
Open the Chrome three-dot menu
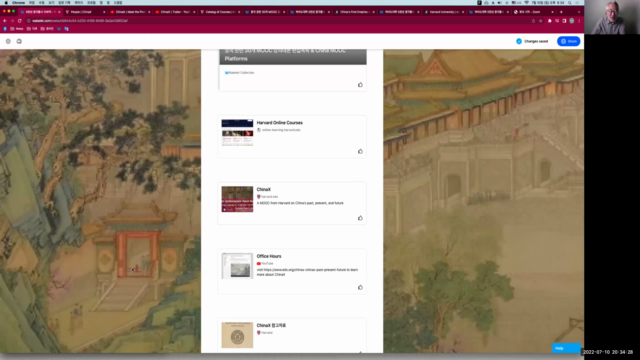point(579,21)
